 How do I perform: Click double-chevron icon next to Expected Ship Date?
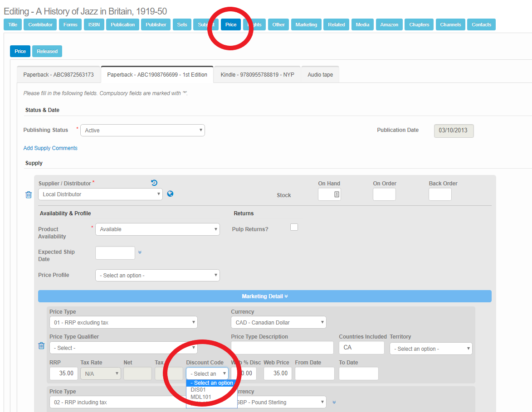[140, 252]
